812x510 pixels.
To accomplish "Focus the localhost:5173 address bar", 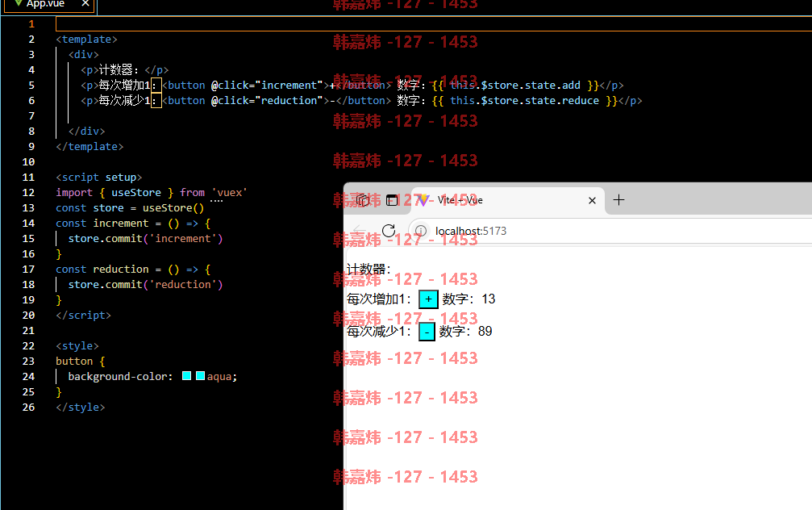I will coord(610,231).
